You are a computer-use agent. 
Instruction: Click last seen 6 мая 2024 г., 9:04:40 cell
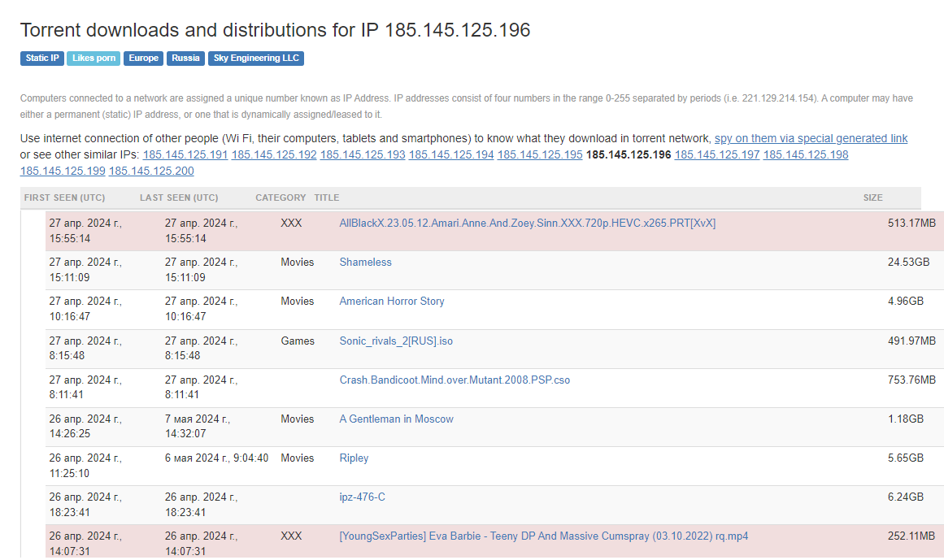click(217, 458)
